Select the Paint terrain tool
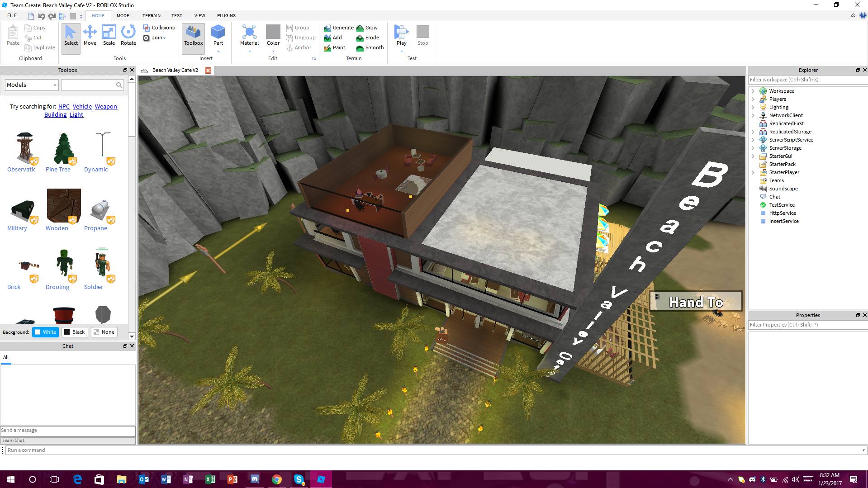868x488 pixels. click(335, 47)
